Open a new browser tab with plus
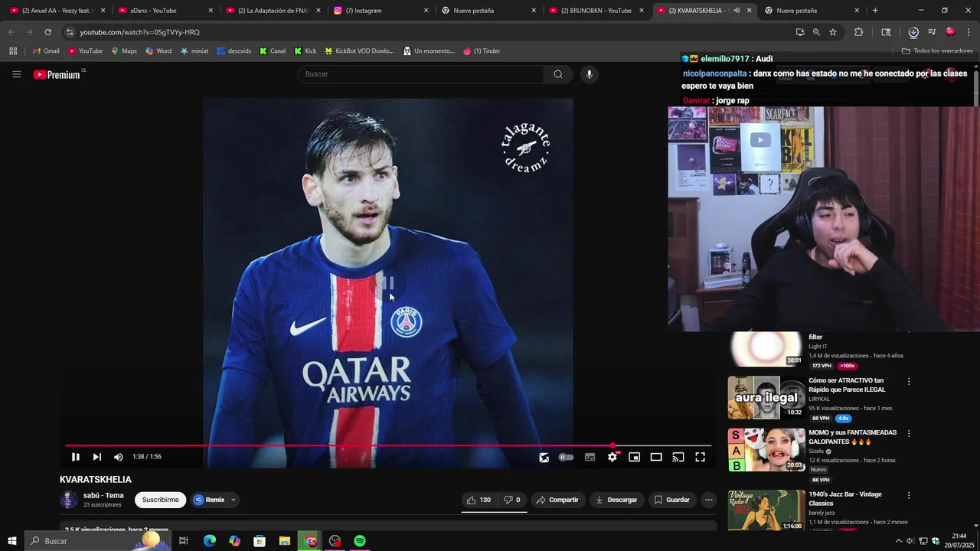This screenshot has width=980, height=551. pos(875,11)
